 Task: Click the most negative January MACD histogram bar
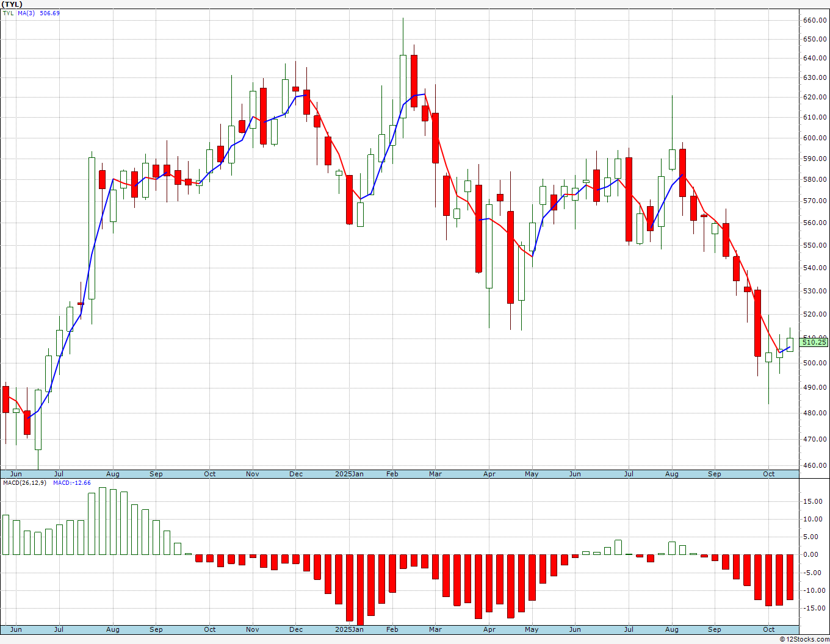[360, 590]
